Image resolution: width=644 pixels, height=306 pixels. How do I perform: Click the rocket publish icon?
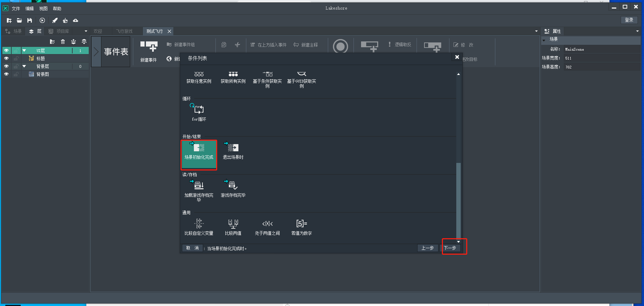tap(55, 21)
